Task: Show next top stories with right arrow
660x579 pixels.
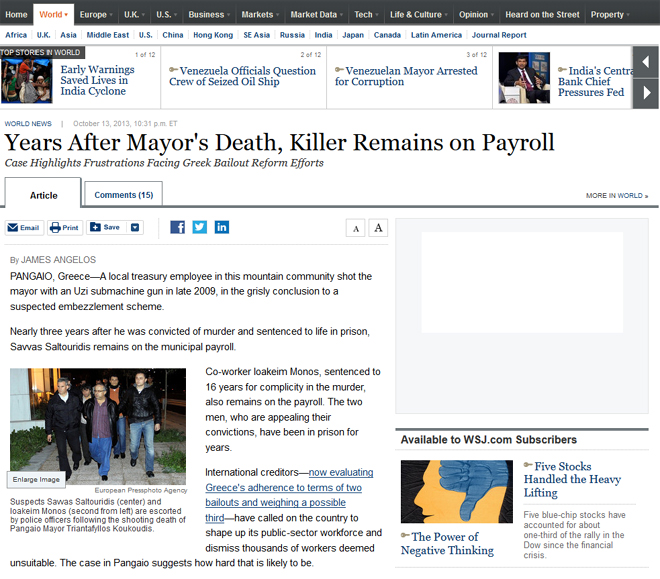Action: pos(646,94)
